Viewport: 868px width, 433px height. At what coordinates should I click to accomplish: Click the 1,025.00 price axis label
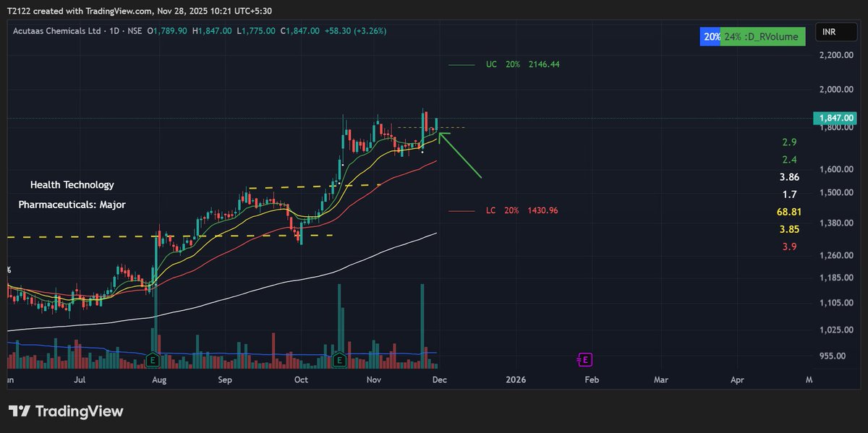click(837, 330)
